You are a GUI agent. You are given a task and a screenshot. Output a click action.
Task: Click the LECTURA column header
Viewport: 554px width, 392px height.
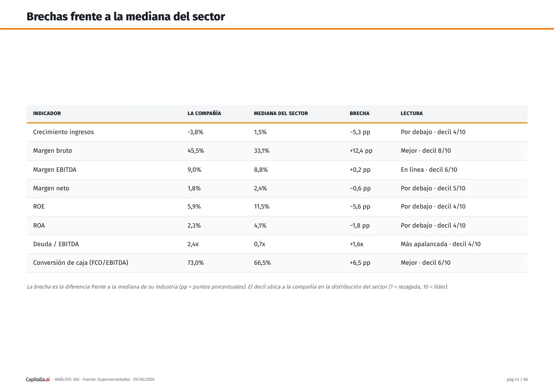[412, 113]
